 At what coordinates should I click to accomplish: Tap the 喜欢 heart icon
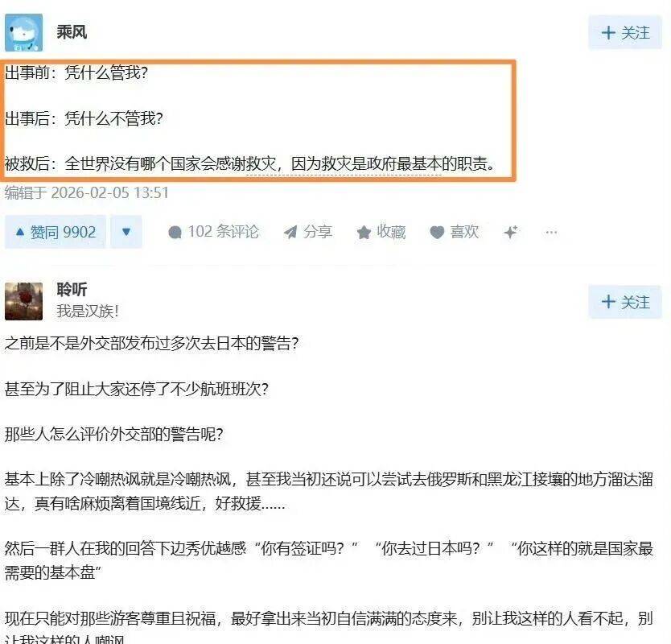(x=437, y=232)
